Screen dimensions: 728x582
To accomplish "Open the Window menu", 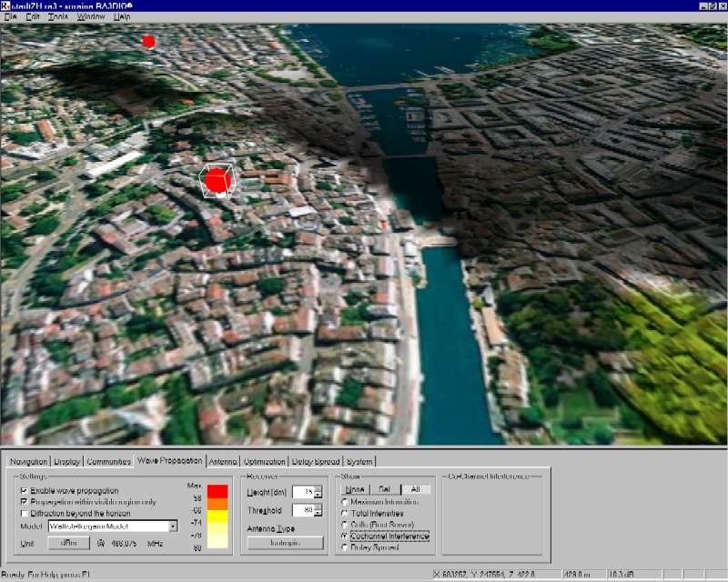I will pyautogui.click(x=90, y=16).
